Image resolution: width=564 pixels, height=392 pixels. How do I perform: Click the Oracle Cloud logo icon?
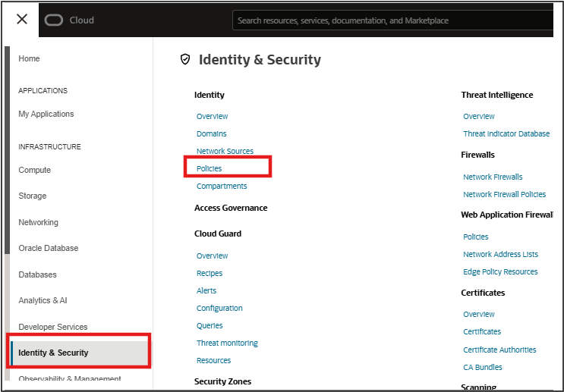54,20
